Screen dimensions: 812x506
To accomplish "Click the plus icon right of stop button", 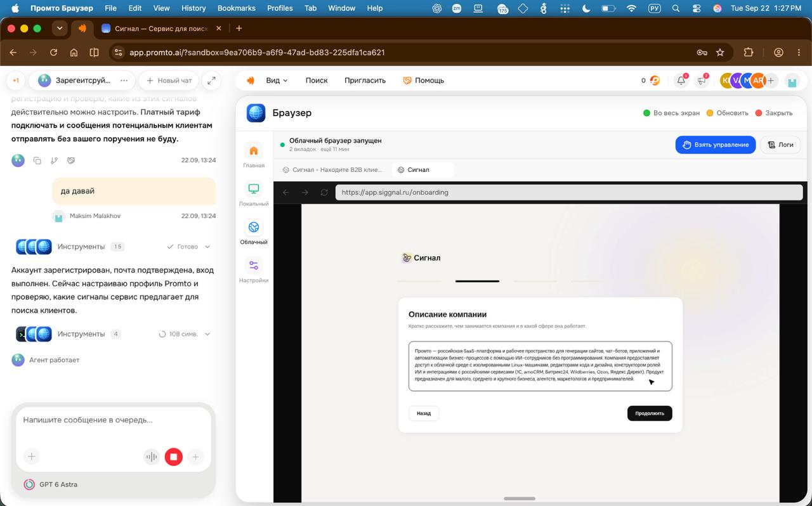I will coord(195,457).
